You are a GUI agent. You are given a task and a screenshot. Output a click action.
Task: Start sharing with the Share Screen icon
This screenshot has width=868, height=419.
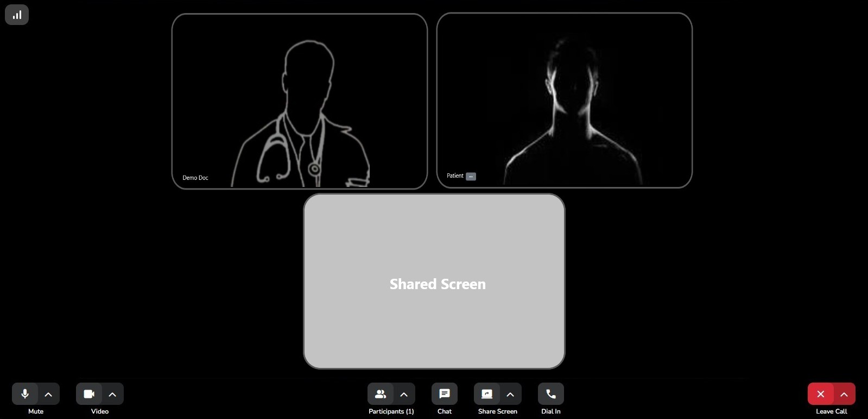click(487, 394)
